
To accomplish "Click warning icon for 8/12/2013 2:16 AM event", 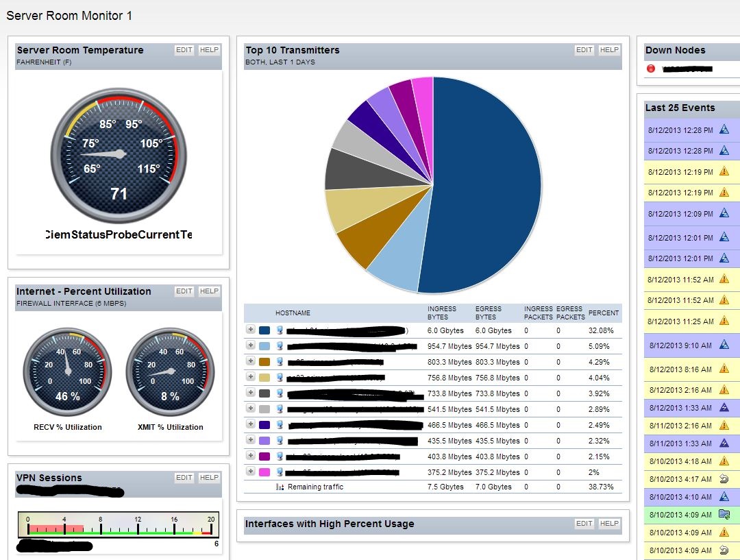I will (x=724, y=389).
